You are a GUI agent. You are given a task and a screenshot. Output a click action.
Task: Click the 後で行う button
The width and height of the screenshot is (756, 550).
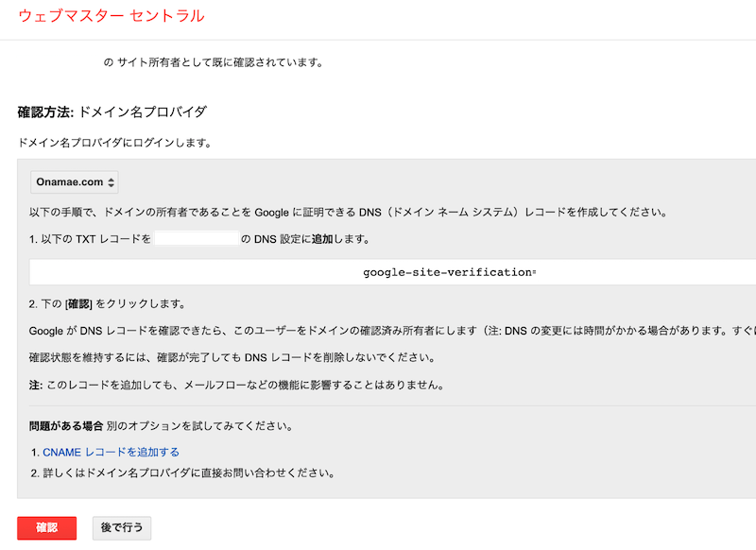pyautogui.click(x=121, y=528)
